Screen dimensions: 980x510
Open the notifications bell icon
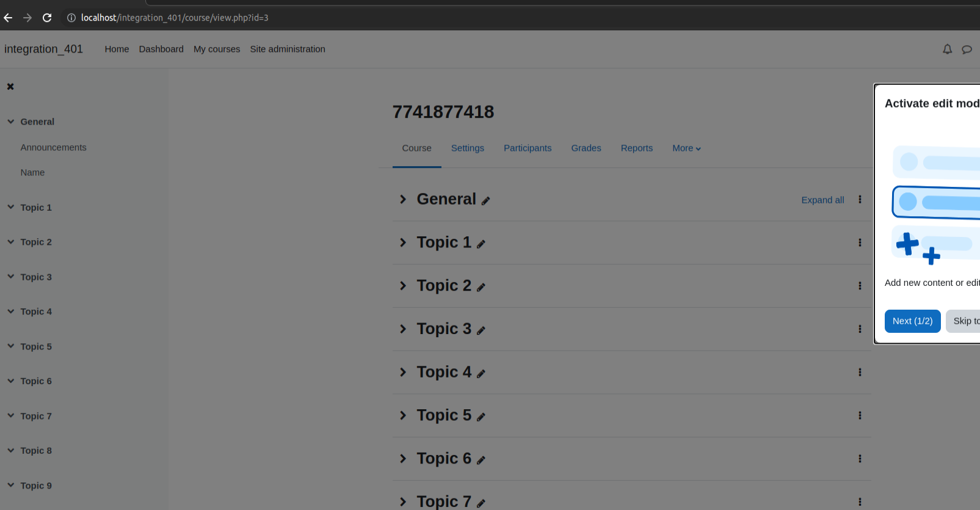pyautogui.click(x=947, y=49)
